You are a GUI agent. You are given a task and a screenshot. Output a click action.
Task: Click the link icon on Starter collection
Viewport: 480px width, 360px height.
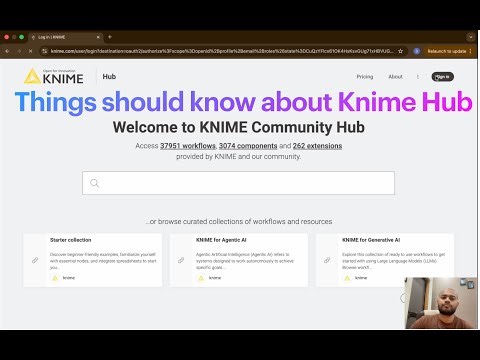(35, 260)
